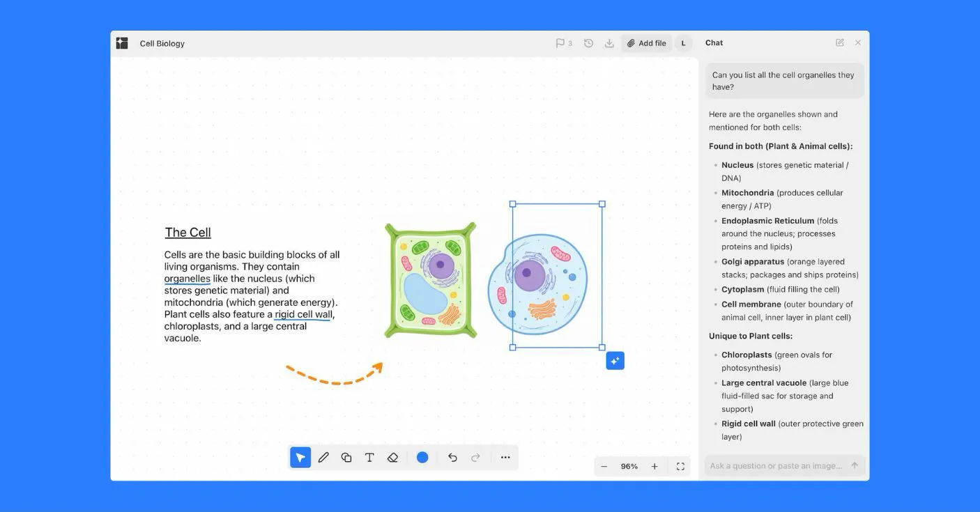Open the more options ellipsis menu
This screenshot has width=980, height=512.
click(505, 458)
